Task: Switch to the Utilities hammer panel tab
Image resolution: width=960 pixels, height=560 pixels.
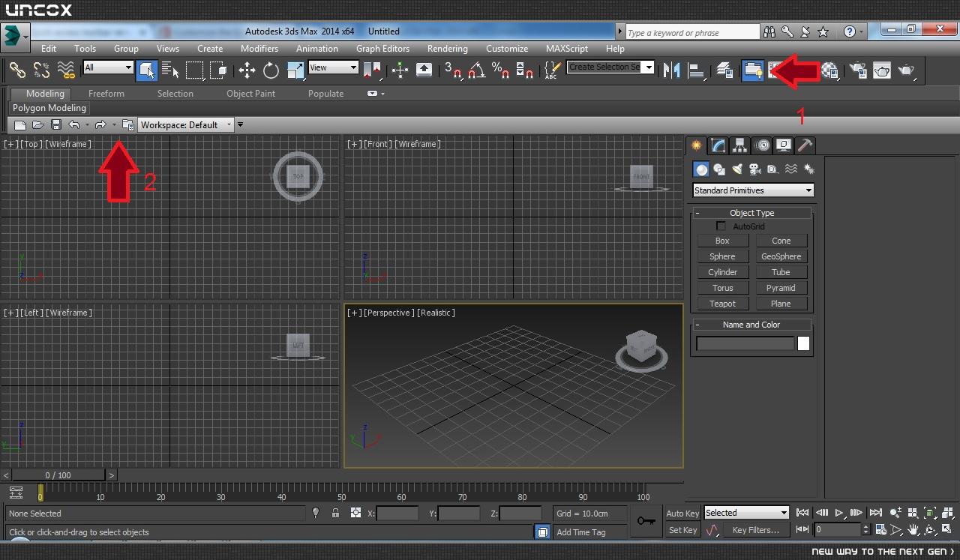Action: click(805, 145)
